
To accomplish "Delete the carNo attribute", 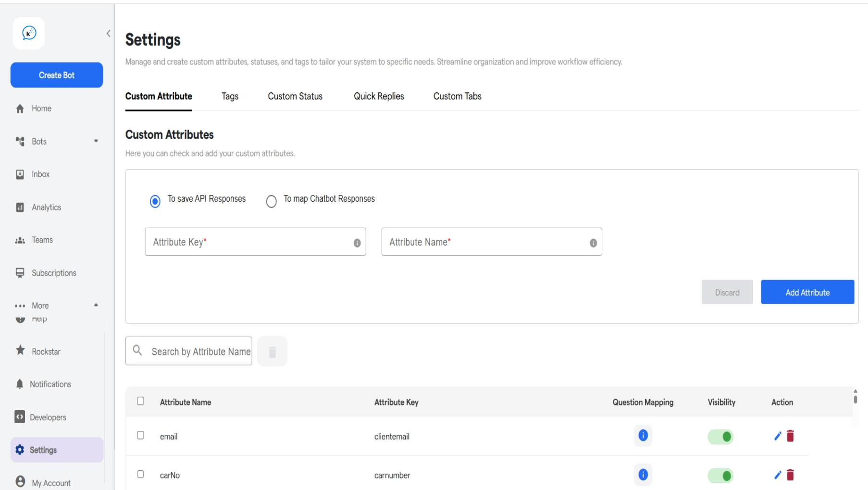I will point(791,475).
